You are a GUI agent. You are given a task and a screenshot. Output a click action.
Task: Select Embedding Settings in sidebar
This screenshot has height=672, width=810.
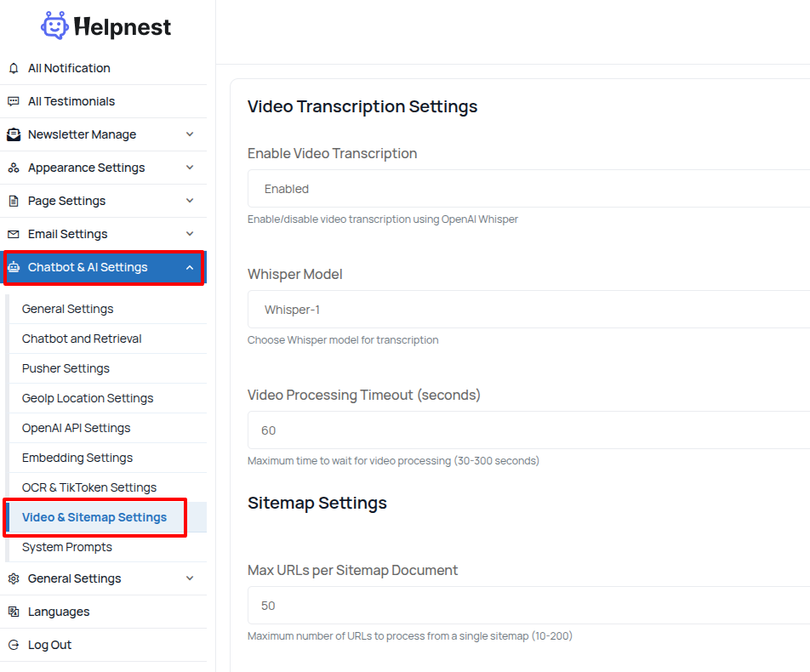[77, 458]
